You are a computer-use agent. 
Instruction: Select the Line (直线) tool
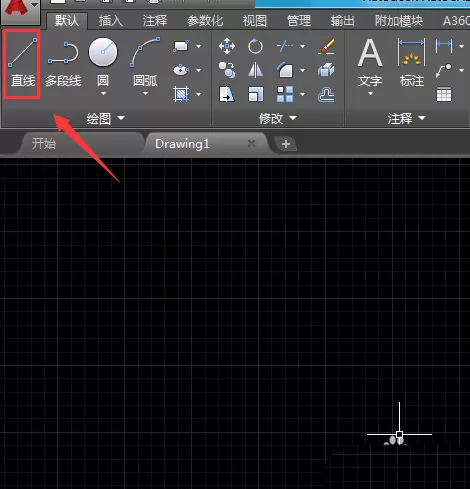[22, 63]
